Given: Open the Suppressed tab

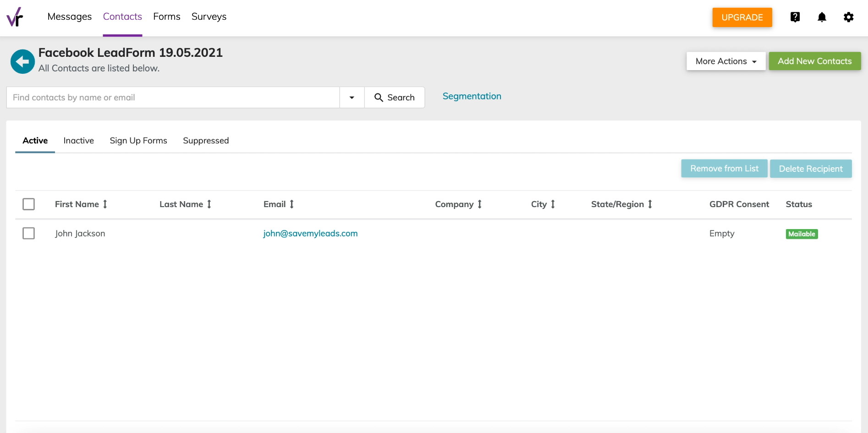Looking at the screenshot, I should tap(206, 141).
